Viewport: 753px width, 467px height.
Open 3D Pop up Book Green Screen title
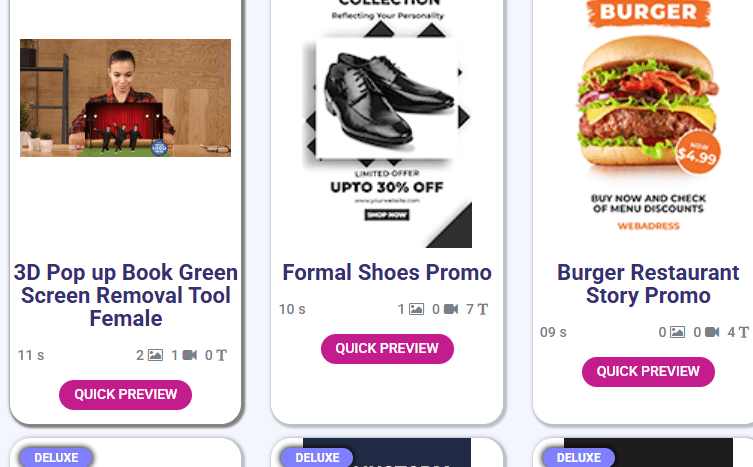125,295
